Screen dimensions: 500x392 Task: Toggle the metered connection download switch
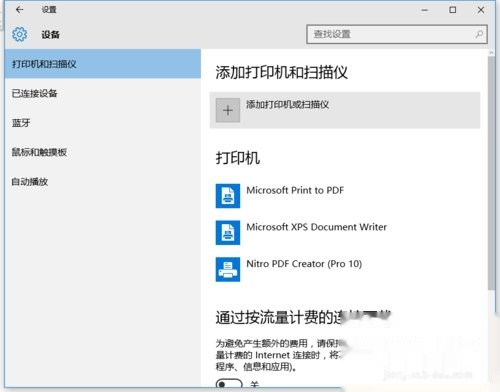229,385
